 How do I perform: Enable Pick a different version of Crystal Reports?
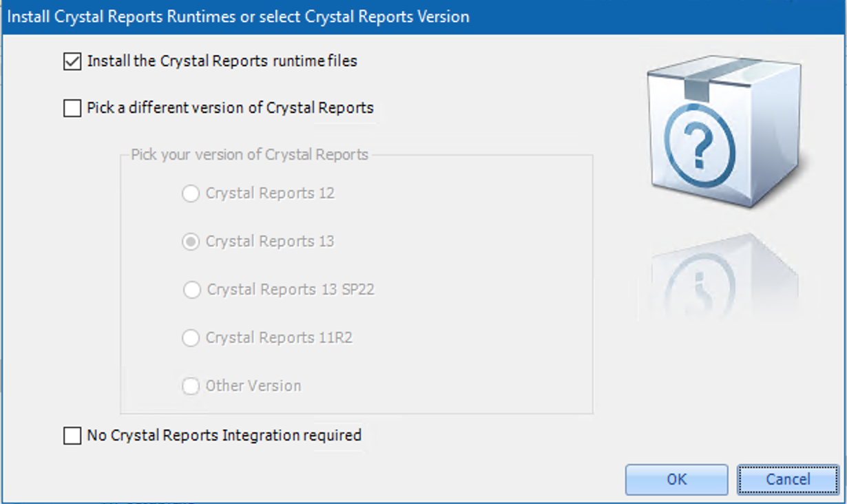(72, 108)
